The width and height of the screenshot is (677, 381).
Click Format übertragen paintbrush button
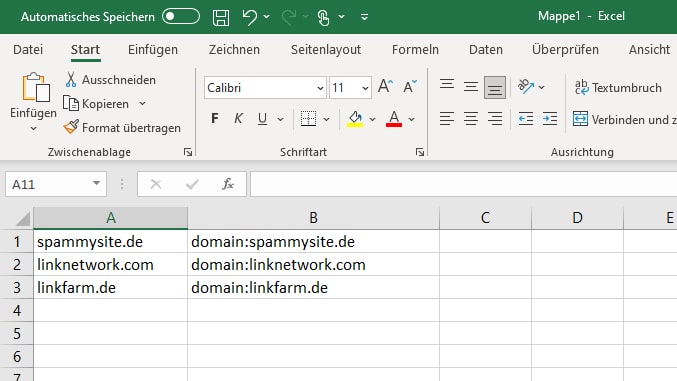click(x=122, y=128)
